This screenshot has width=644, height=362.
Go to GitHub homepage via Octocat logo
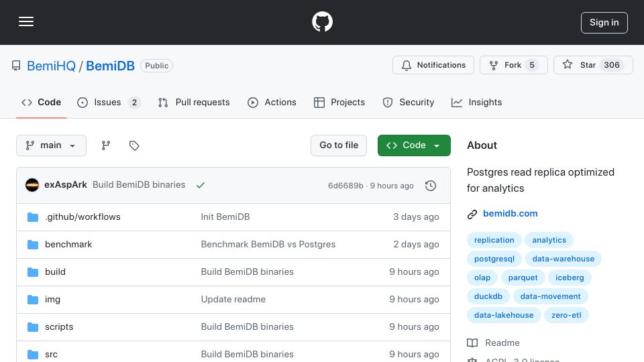tap(322, 21)
